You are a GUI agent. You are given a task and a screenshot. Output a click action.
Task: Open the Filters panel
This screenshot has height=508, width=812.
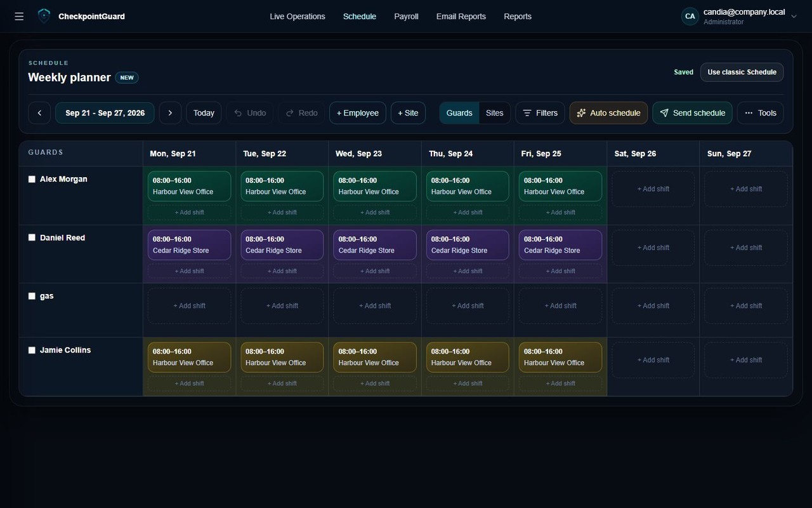(540, 113)
